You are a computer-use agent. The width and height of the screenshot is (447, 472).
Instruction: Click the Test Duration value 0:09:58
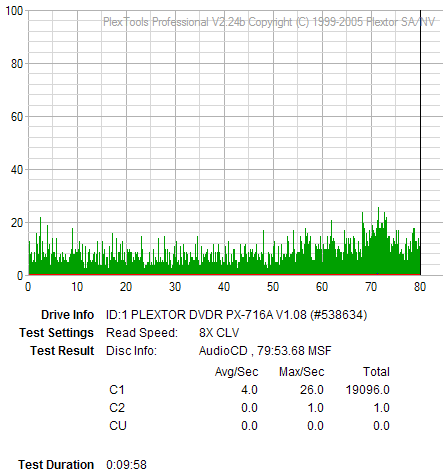(126, 465)
